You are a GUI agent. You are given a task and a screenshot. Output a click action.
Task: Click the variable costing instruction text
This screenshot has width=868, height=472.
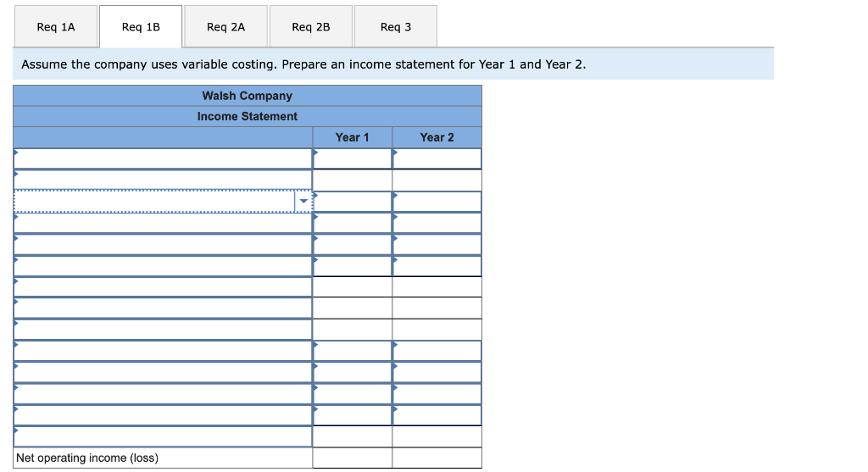tap(303, 64)
